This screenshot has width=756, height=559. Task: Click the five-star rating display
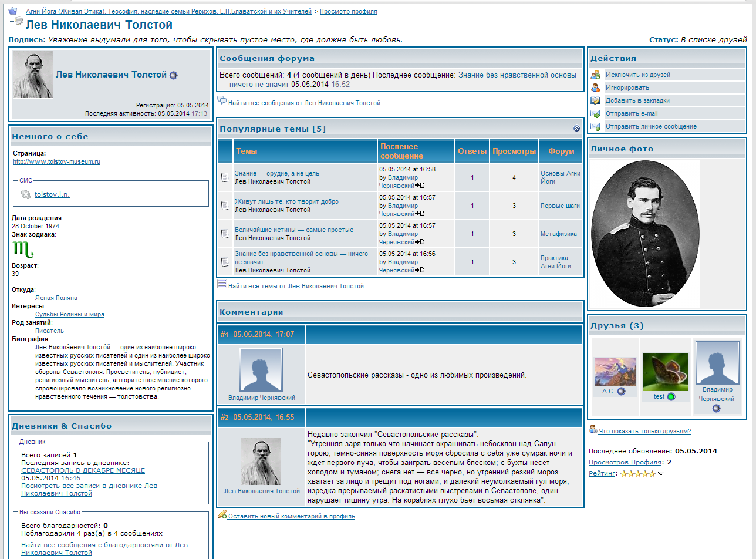pos(638,473)
